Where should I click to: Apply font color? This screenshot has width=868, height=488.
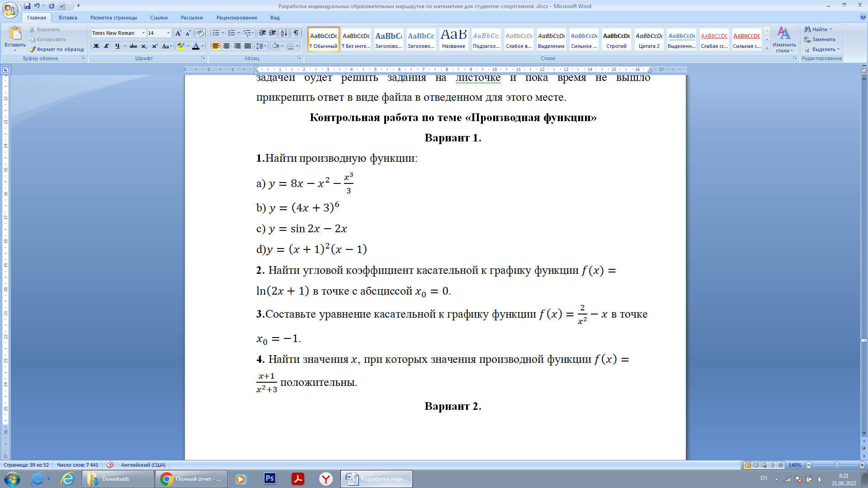coord(196,46)
